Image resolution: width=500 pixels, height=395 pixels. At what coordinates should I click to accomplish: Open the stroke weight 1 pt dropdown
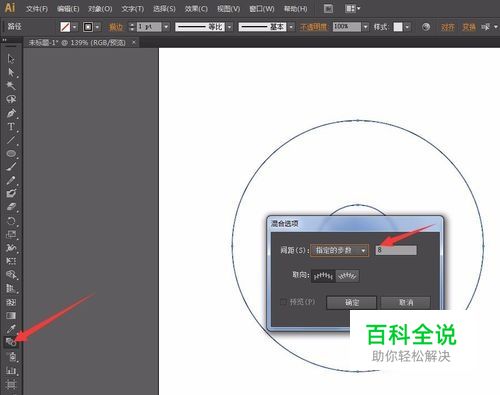click(x=166, y=27)
